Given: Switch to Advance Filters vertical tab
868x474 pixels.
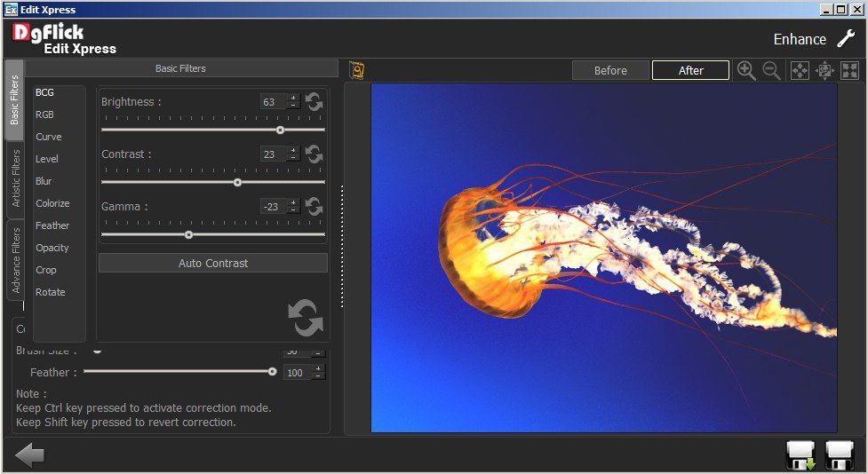Looking at the screenshot, I should (x=15, y=260).
